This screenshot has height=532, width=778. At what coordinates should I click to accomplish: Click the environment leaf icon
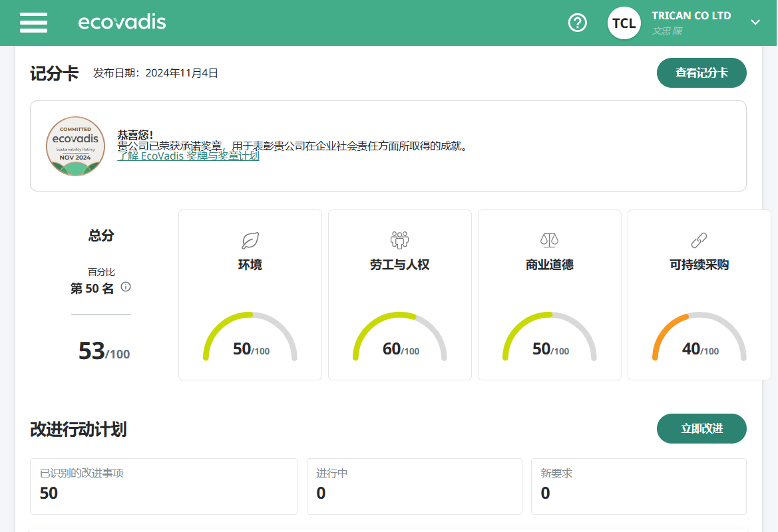pos(250,240)
